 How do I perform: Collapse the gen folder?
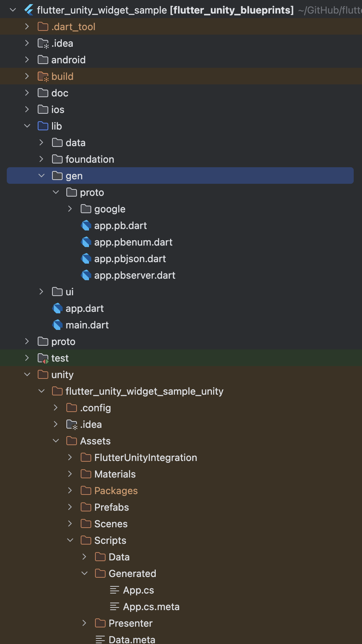click(41, 176)
